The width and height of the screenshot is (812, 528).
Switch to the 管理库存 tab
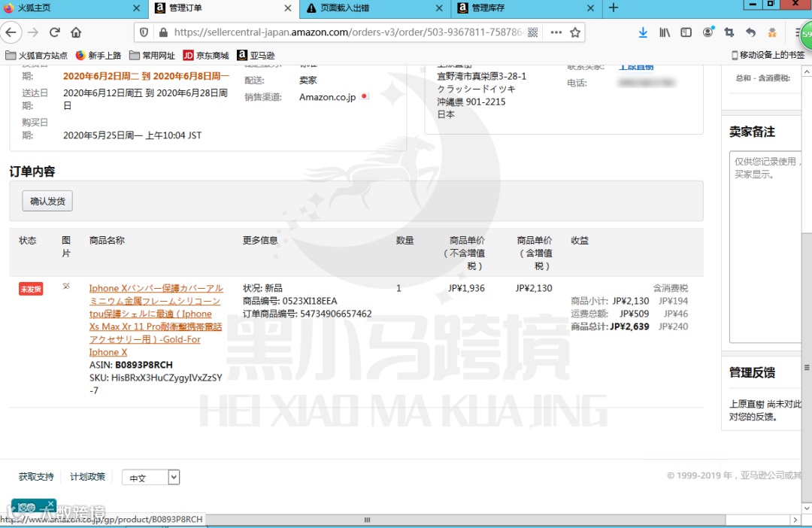pyautogui.click(x=526, y=8)
